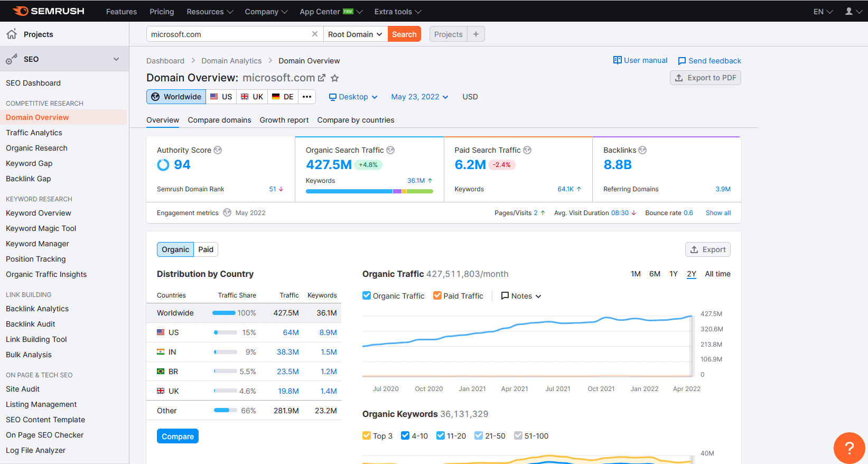This screenshot has width=868, height=464.
Task: Open user account profile icon
Action: 849,11
